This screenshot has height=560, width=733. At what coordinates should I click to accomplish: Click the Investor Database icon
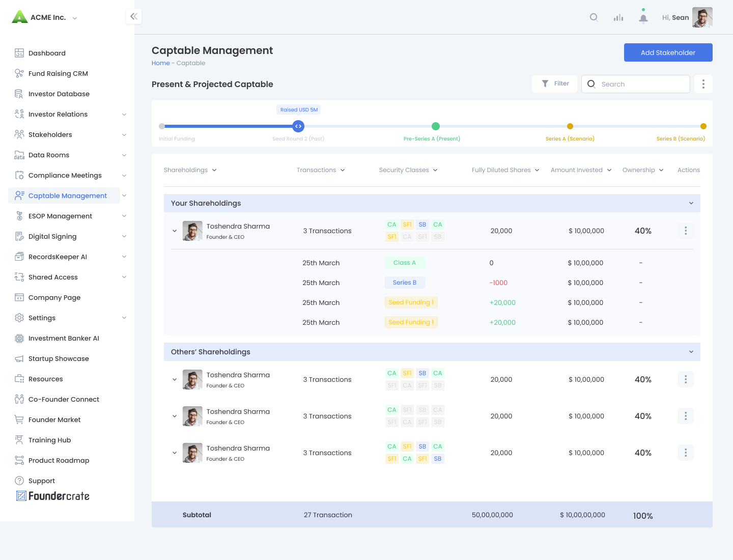click(x=19, y=94)
